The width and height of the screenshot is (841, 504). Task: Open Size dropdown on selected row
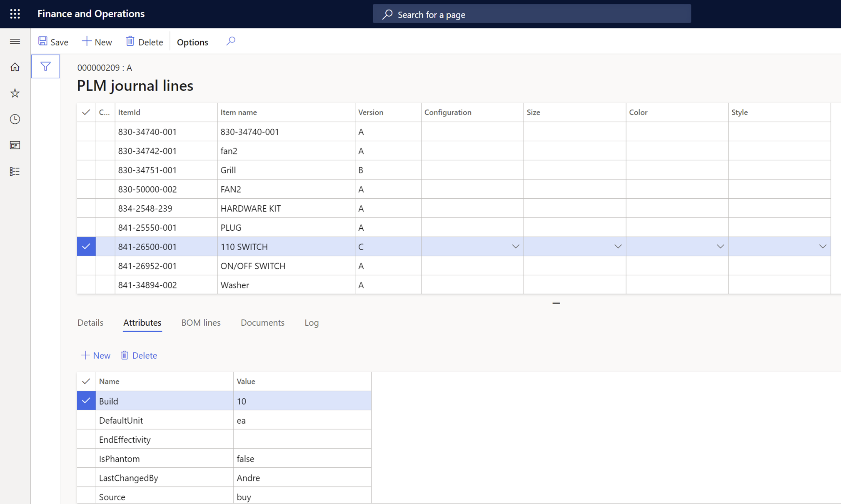click(x=618, y=246)
